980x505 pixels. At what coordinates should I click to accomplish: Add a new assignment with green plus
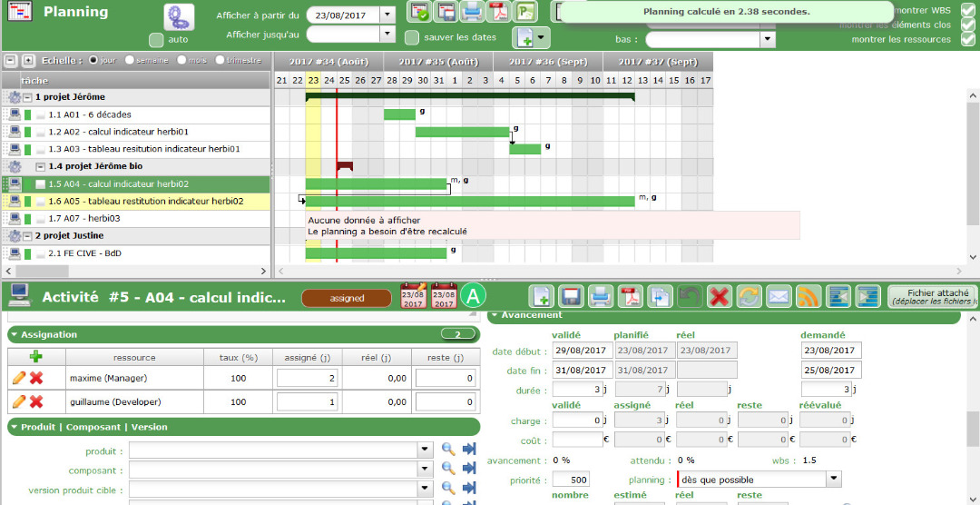coord(36,357)
